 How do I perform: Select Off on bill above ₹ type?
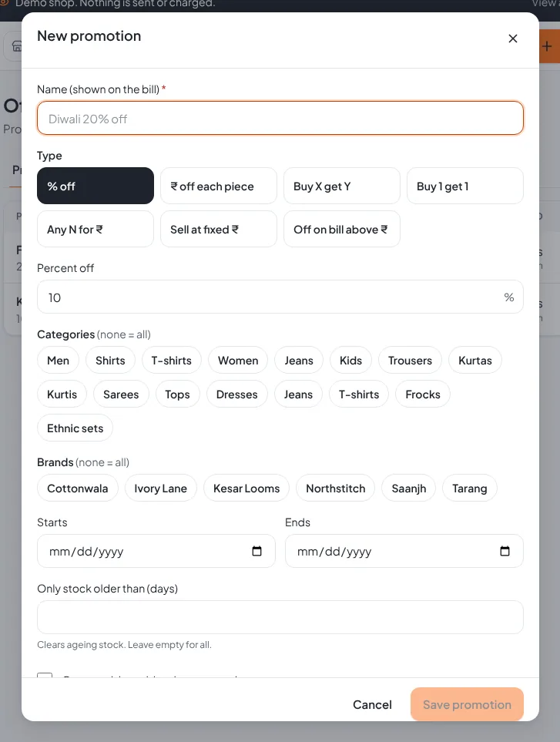click(x=342, y=229)
